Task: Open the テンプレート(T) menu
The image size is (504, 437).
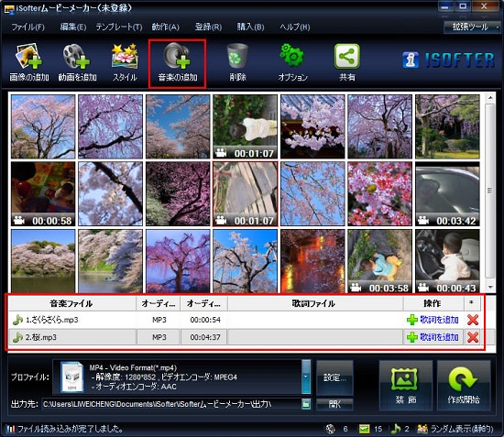Action: coord(119,27)
